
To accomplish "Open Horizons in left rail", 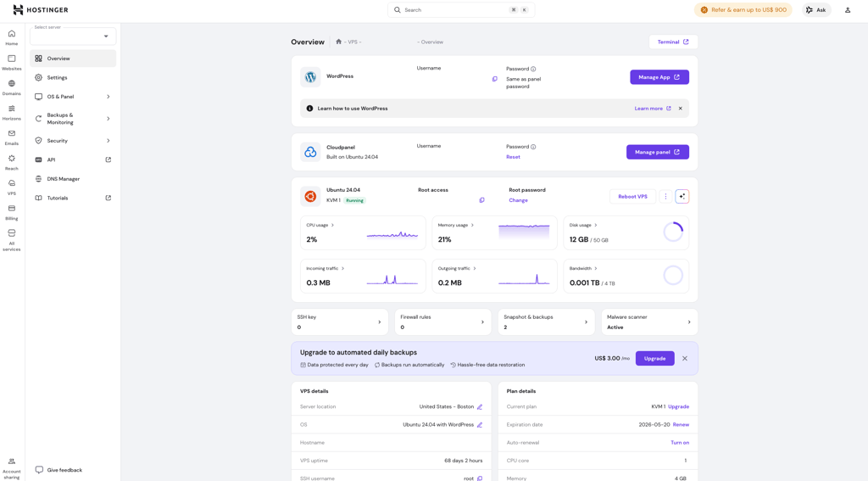I will click(x=12, y=113).
